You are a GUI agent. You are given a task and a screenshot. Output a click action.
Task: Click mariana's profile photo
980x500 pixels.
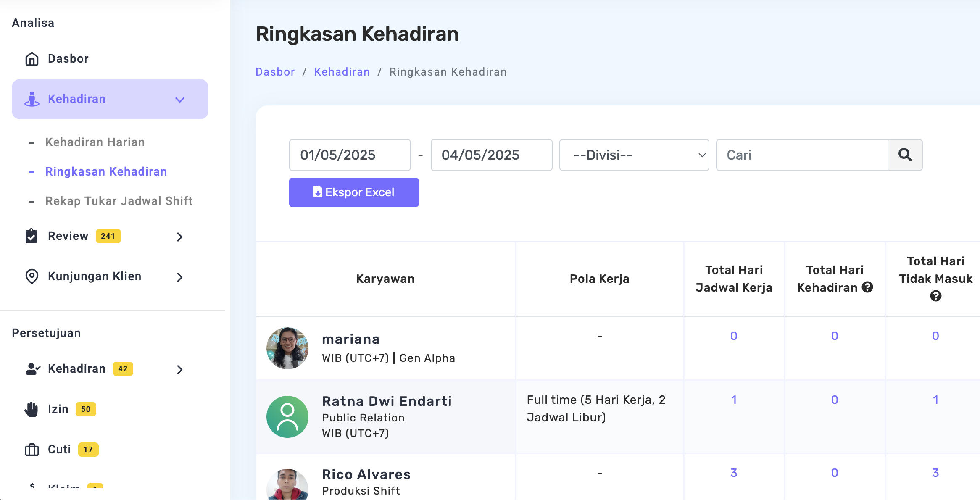point(287,348)
